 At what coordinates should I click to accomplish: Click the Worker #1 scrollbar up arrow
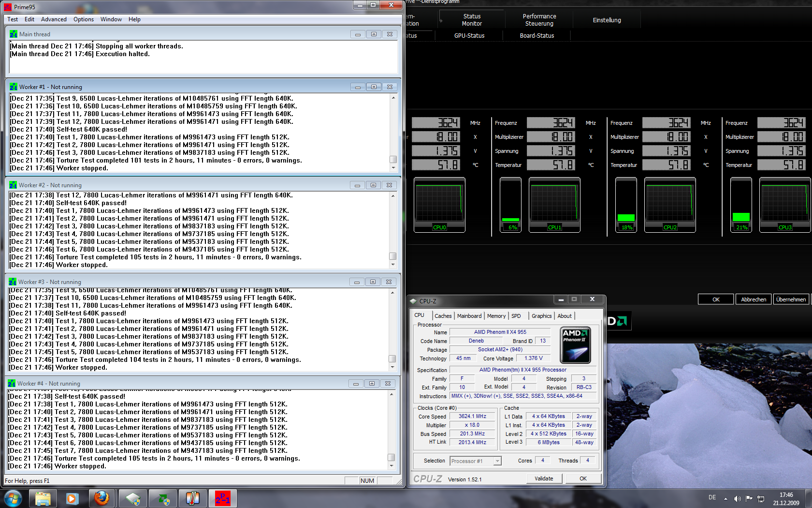click(x=393, y=98)
